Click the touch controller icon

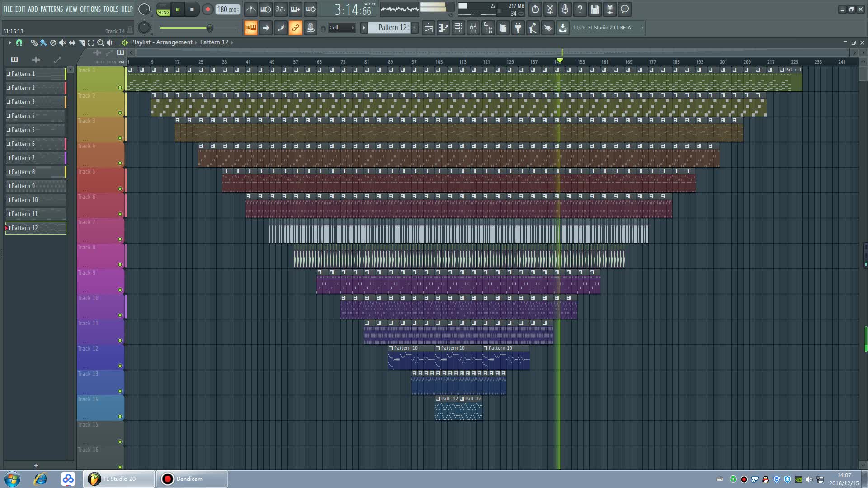pos(548,28)
